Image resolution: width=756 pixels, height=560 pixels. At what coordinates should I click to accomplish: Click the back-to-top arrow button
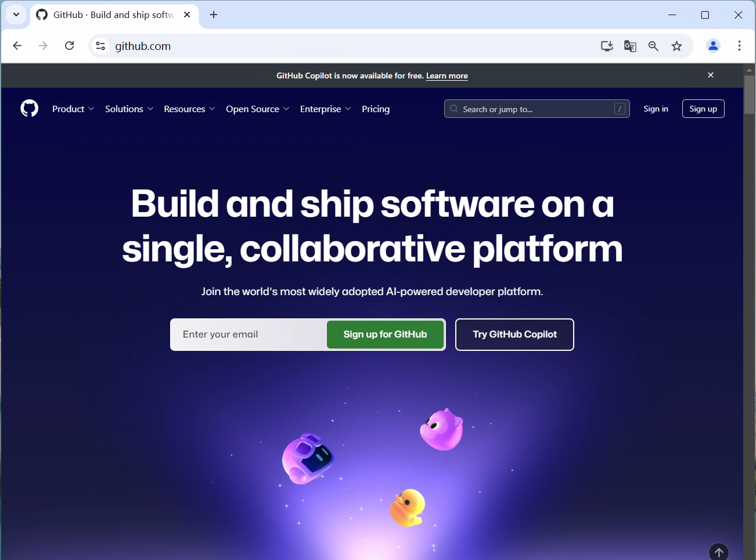pyautogui.click(x=719, y=552)
